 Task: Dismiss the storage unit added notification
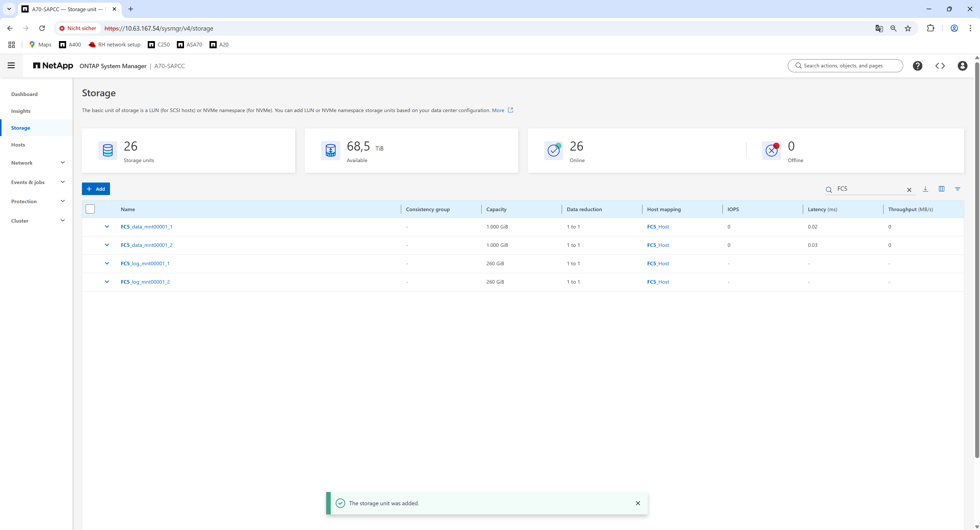(x=638, y=503)
